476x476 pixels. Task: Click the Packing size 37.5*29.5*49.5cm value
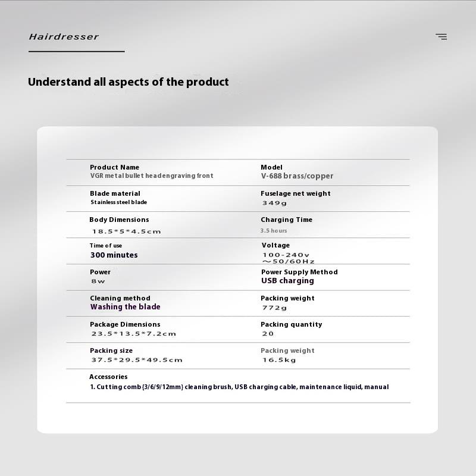[136, 360]
